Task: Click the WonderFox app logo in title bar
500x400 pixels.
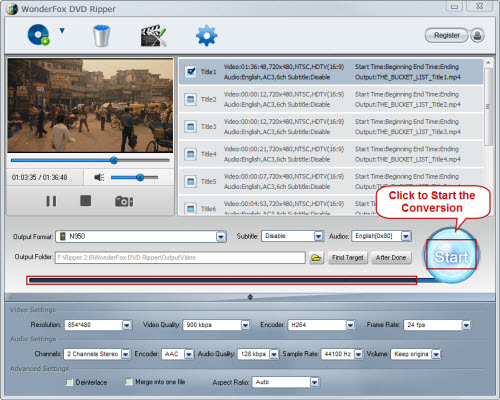Action: point(11,9)
